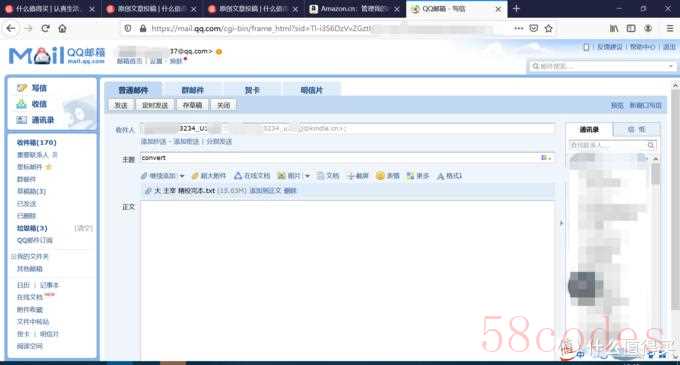The image size is (680, 365).
Task: Open the 表情 emoji smiley picker
Action: (380, 176)
